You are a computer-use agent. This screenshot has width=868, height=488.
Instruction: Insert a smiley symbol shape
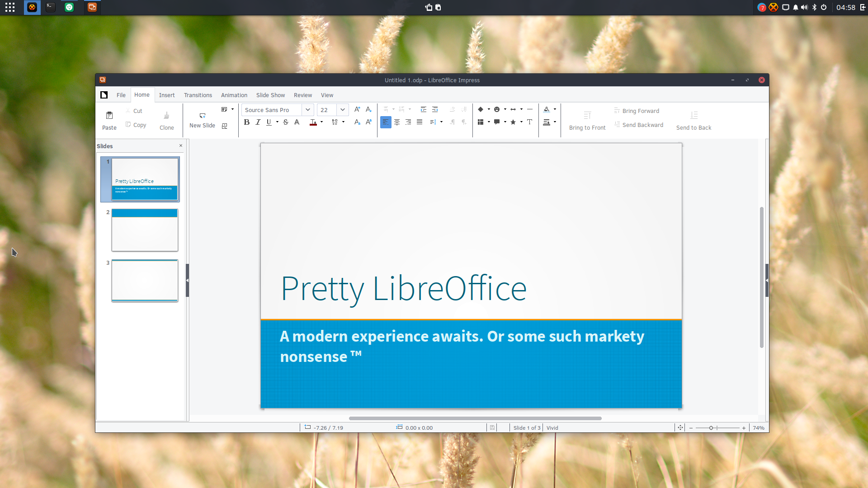coord(497,109)
